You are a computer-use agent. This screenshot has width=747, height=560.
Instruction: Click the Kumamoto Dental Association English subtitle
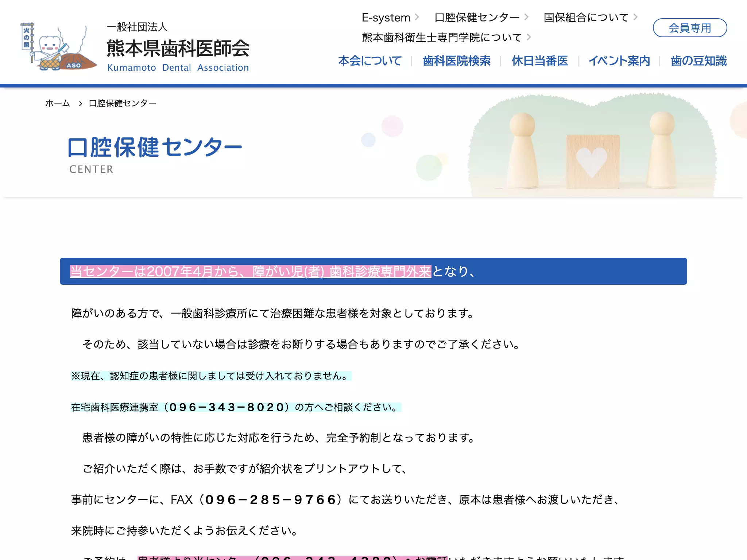point(178,67)
